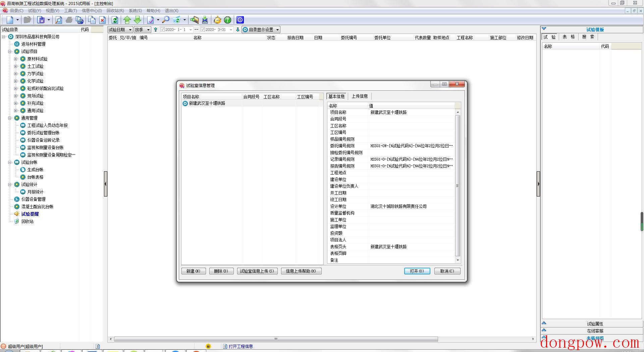Click the online customer service face icon
The height and width of the screenshot is (352, 644).
[x=217, y=20]
